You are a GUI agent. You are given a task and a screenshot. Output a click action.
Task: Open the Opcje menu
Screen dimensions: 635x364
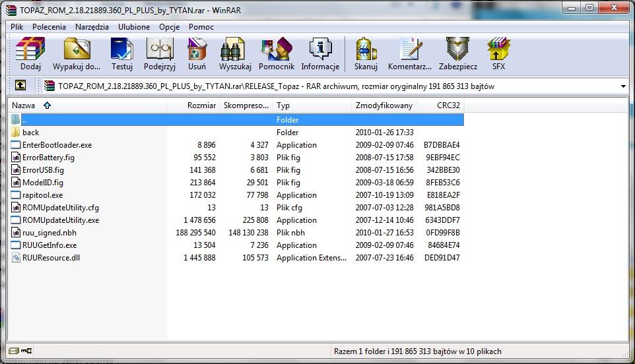(169, 27)
